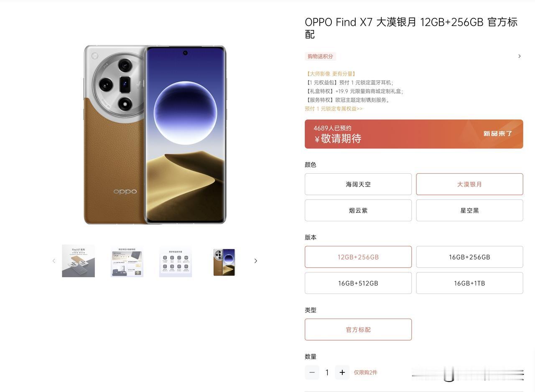Choose the 烟云紫 color
The width and height of the screenshot is (535, 392).
tap(358, 210)
